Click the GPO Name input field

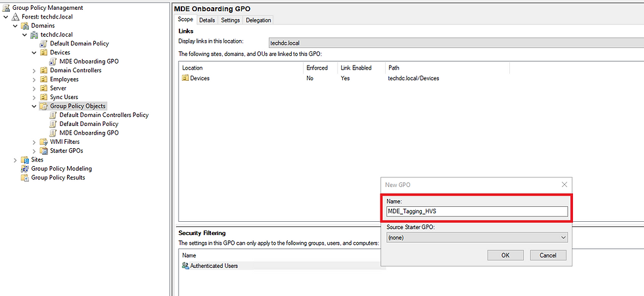[x=477, y=211]
